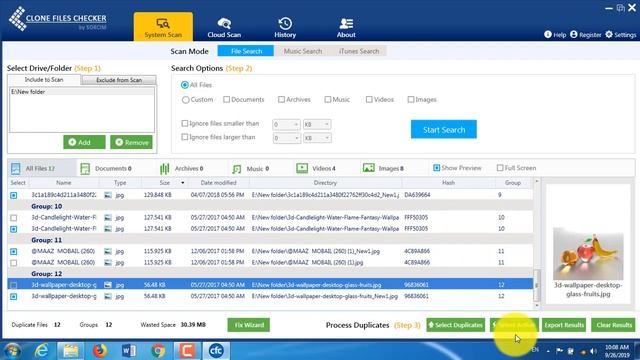640x360 pixels.
Task: Switch scan mode to File Search
Action: 246,51
